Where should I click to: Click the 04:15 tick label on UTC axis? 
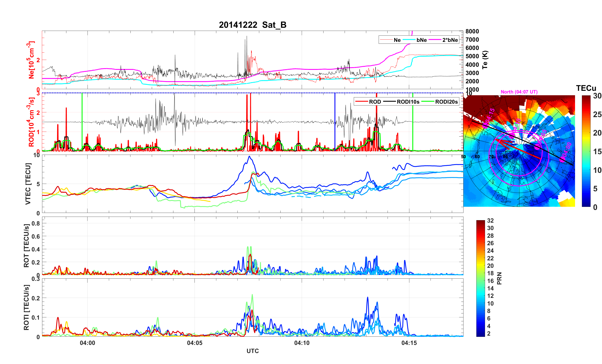[409, 343]
